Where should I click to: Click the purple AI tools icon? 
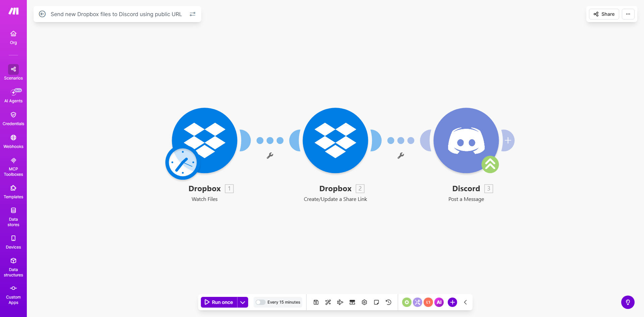point(439,302)
